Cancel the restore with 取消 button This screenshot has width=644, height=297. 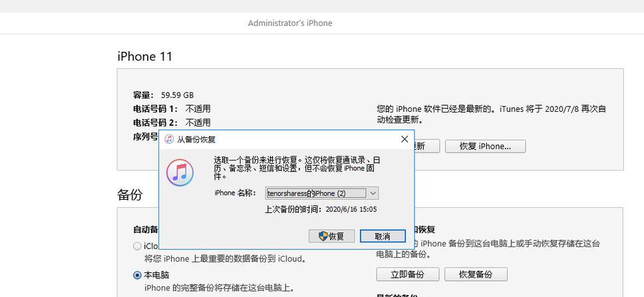click(x=383, y=236)
